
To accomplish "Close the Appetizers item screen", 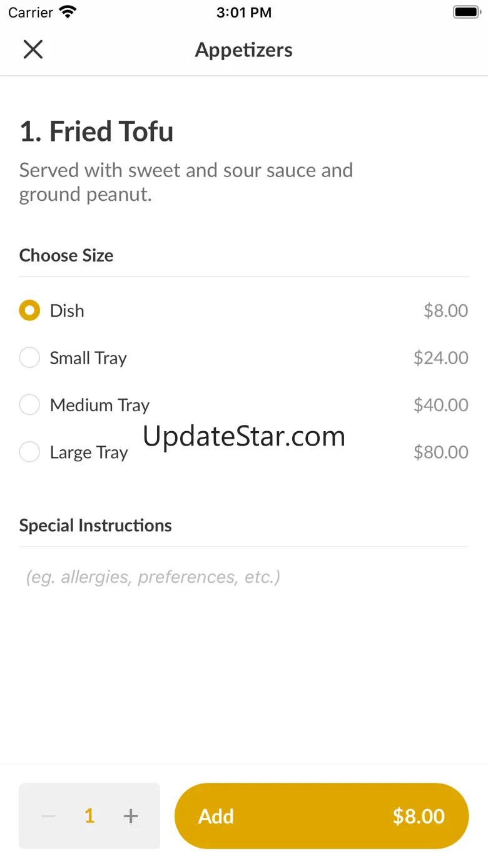I will [x=33, y=49].
